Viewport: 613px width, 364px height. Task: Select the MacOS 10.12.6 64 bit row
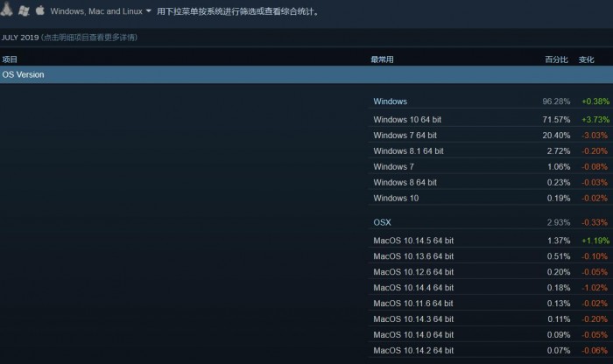click(x=490, y=272)
